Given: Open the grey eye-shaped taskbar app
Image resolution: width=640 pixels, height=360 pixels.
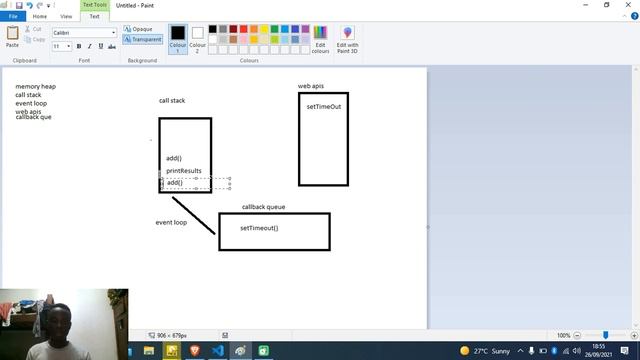Looking at the screenshot, I should pyautogui.click(x=241, y=351).
